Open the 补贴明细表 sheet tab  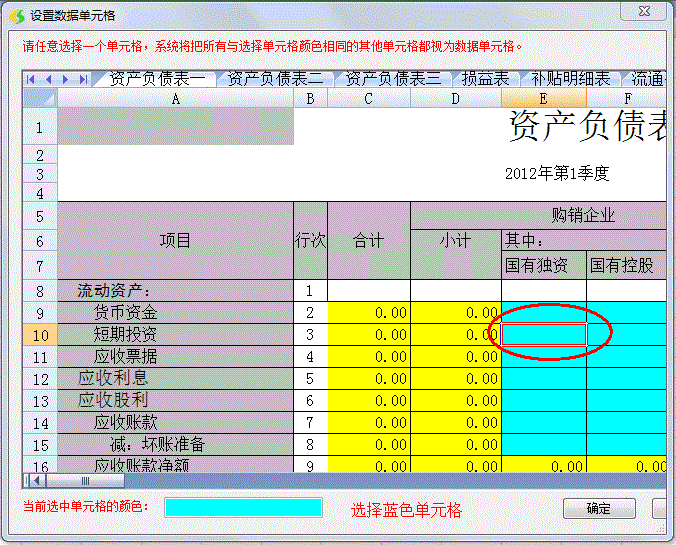click(x=570, y=79)
